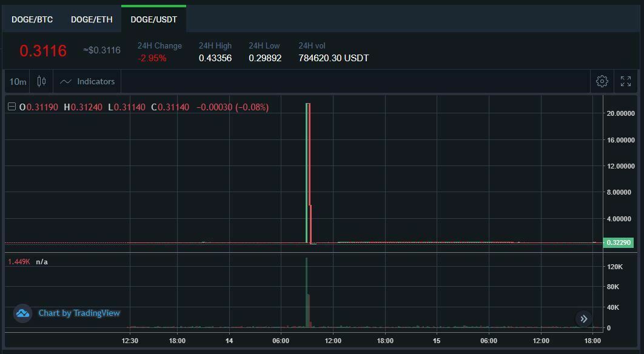The image size is (644, 354).
Task: Click the 1.449K volume legend value
Action: pos(19,262)
